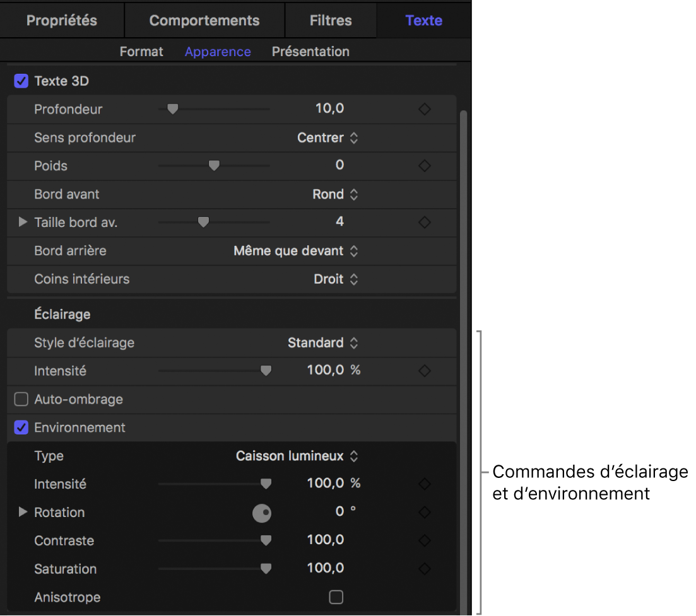Click the lighting Intensité keyframe diamond
This screenshot has height=616, width=696.
425,371
